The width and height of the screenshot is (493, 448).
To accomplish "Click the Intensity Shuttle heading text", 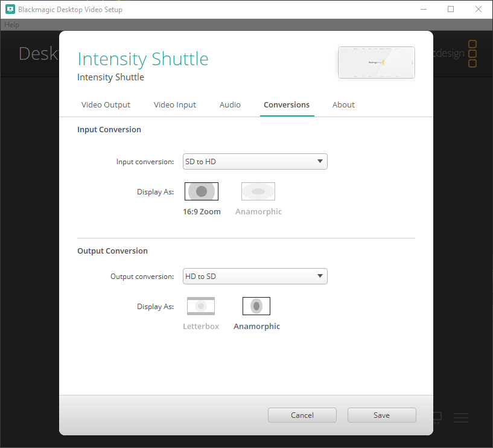I will [143, 59].
